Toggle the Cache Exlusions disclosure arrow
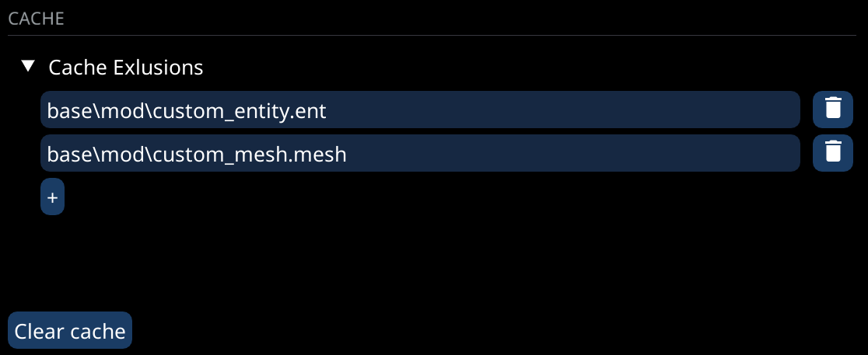 [x=29, y=67]
